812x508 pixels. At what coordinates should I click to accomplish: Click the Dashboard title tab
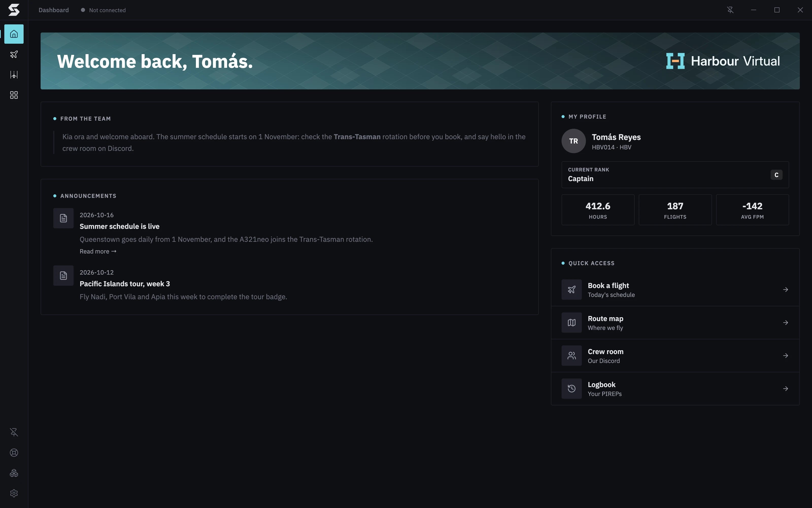pyautogui.click(x=54, y=10)
